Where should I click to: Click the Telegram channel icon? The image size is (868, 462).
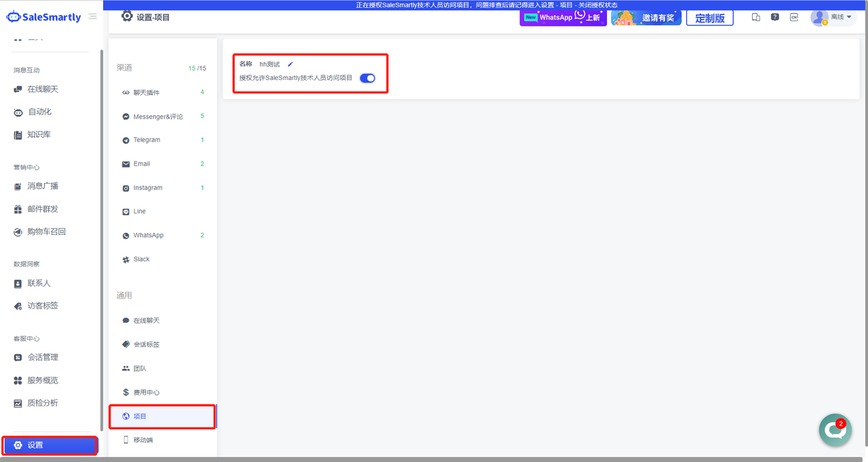(125, 140)
